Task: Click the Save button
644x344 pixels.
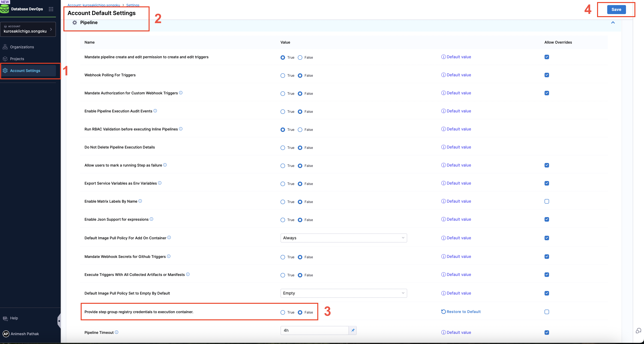Action: pyautogui.click(x=616, y=10)
